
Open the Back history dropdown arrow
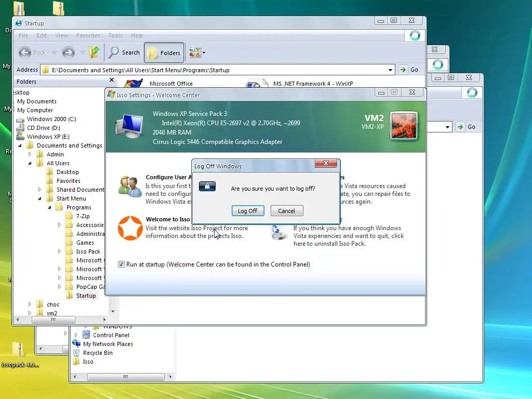pyautogui.click(x=54, y=52)
